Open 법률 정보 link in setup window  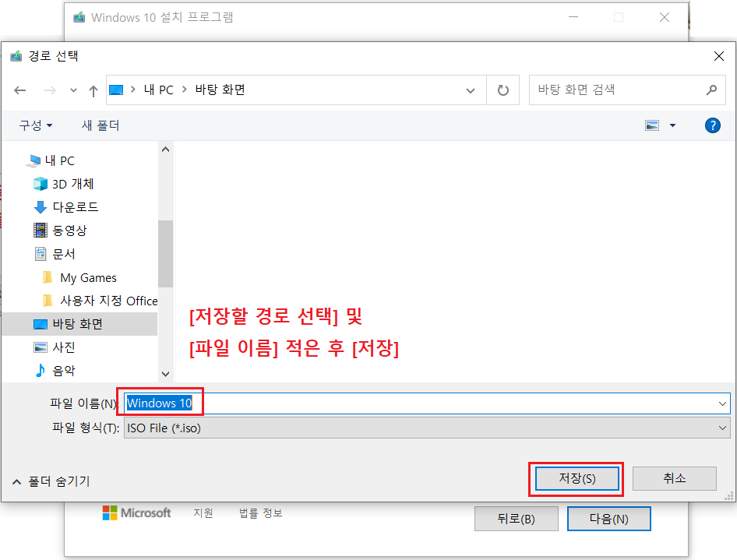(x=261, y=513)
